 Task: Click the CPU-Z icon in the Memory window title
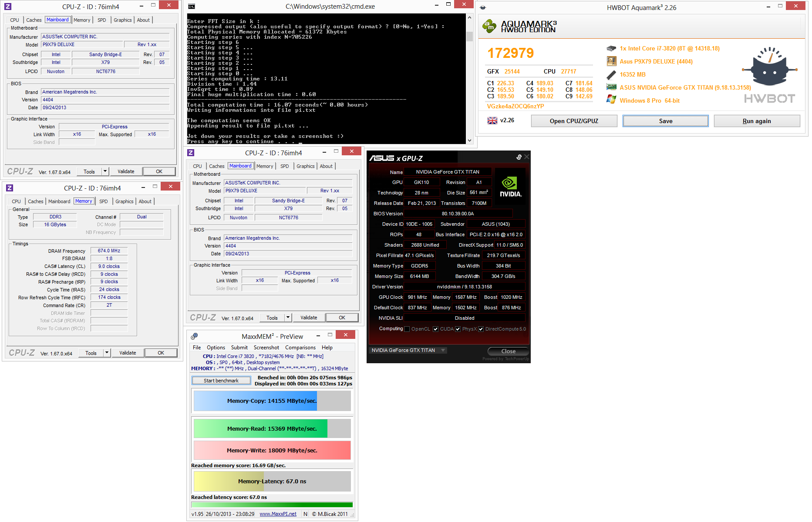click(x=10, y=188)
